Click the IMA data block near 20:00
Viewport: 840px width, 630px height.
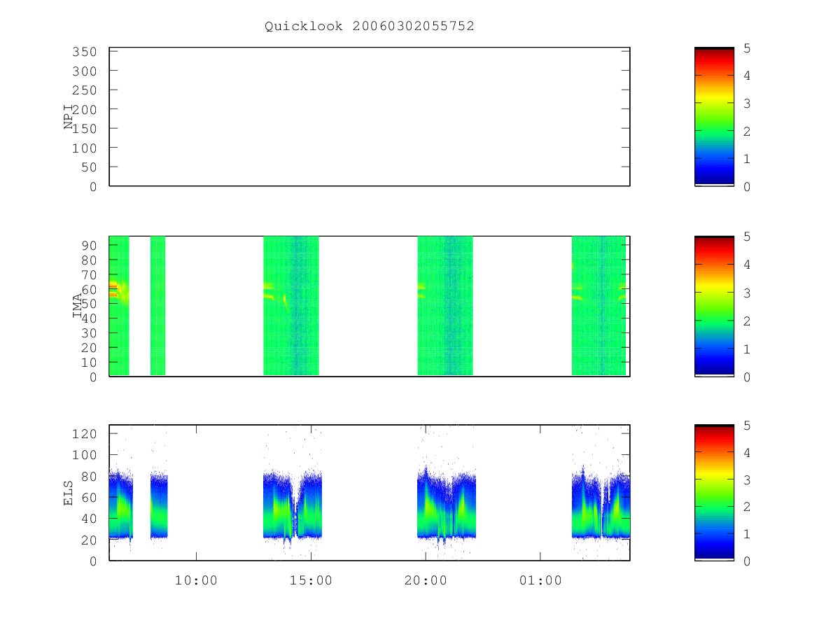(445, 306)
